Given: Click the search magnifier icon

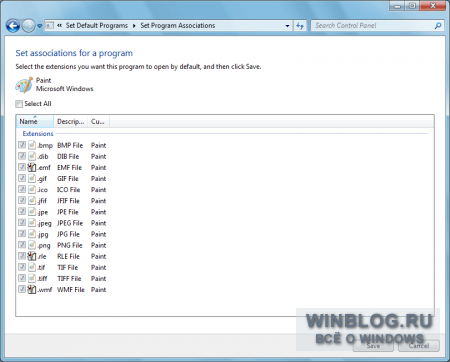Looking at the screenshot, I should tap(438, 25).
